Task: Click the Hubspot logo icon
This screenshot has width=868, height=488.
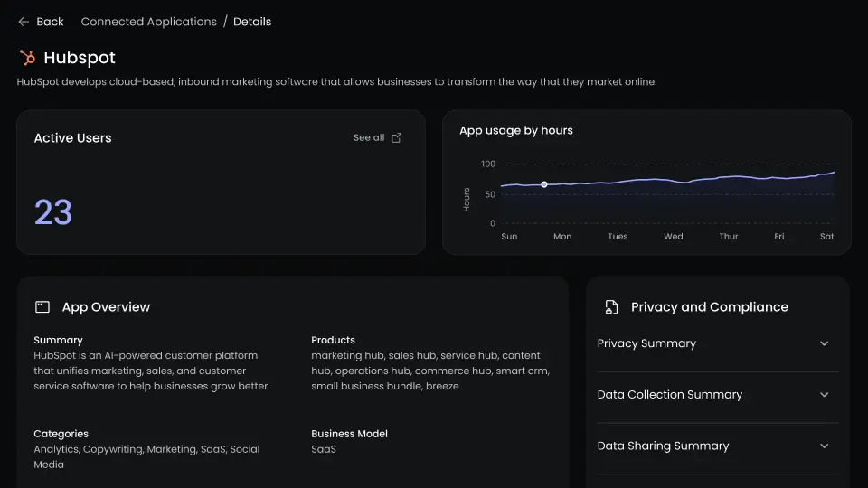Action: (27, 58)
